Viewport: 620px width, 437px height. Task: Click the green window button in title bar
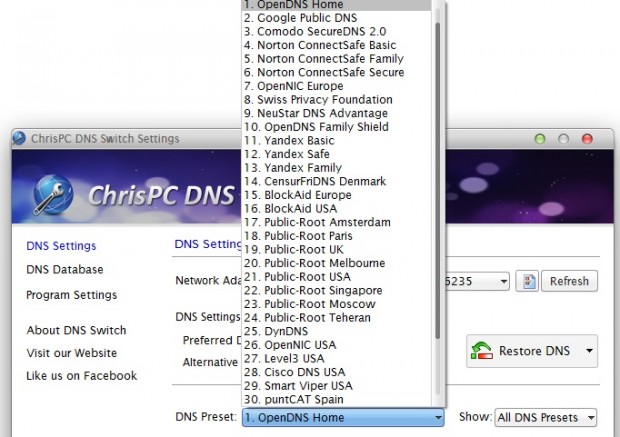(x=540, y=139)
